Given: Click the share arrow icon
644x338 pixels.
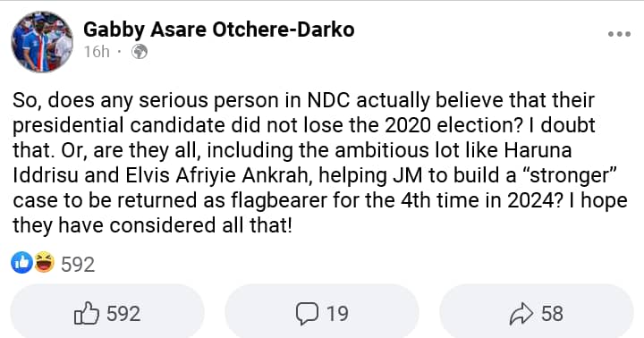Looking at the screenshot, I should [521, 314].
